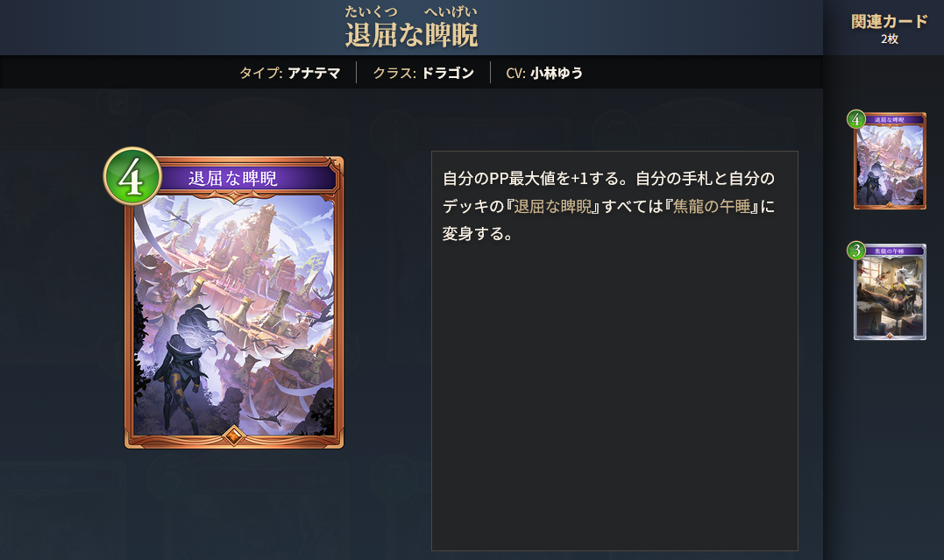
Task: Open the 焦龍の午睡 link in card text
Action: 713,207
